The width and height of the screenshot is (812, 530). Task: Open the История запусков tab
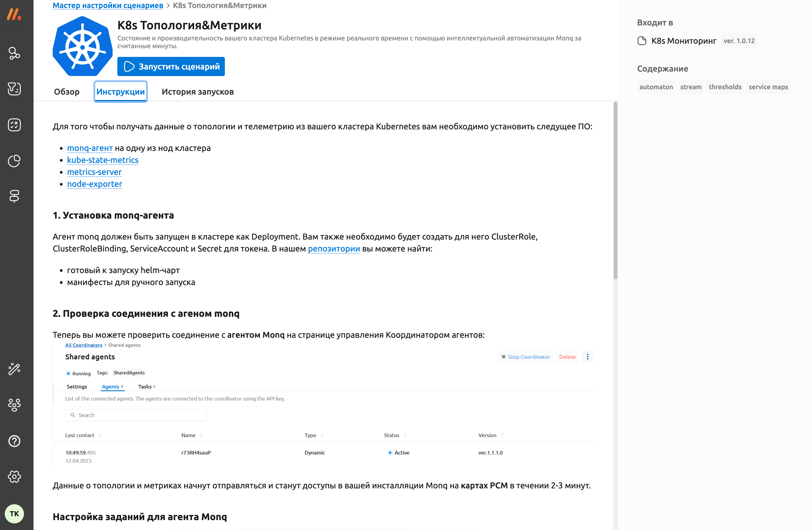(198, 92)
